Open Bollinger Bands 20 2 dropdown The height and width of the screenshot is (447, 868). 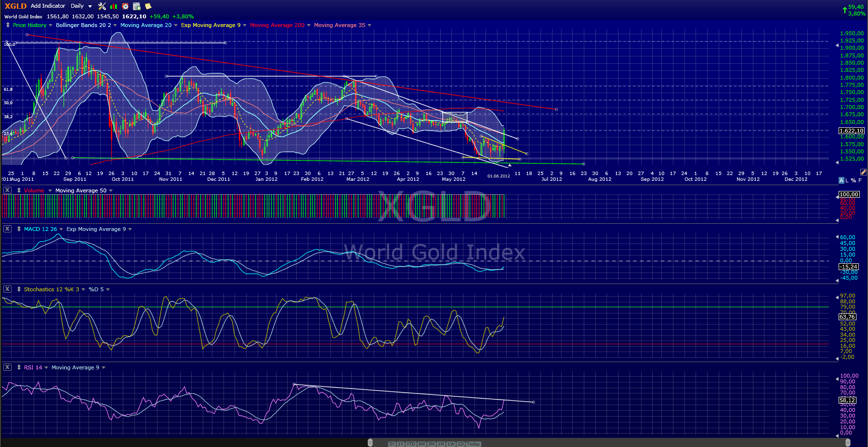(x=115, y=26)
